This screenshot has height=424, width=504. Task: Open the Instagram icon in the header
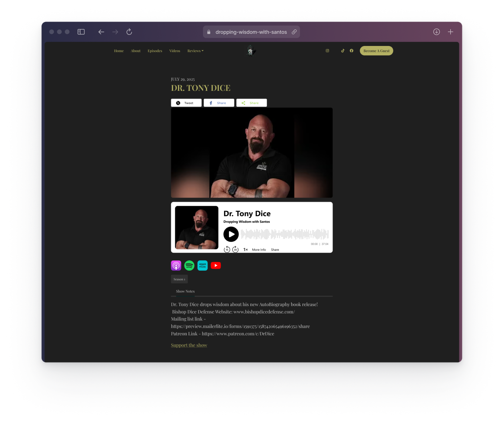[x=327, y=51]
